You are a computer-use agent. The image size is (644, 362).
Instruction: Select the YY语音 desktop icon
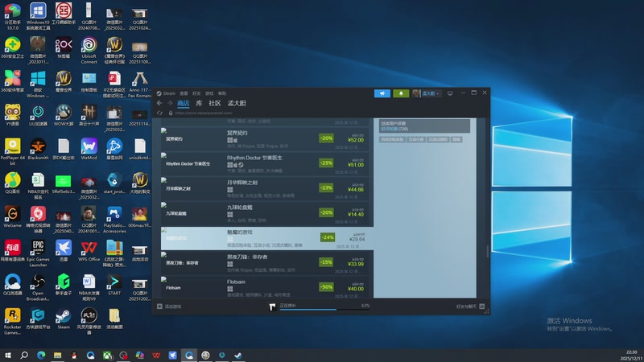tap(12, 115)
